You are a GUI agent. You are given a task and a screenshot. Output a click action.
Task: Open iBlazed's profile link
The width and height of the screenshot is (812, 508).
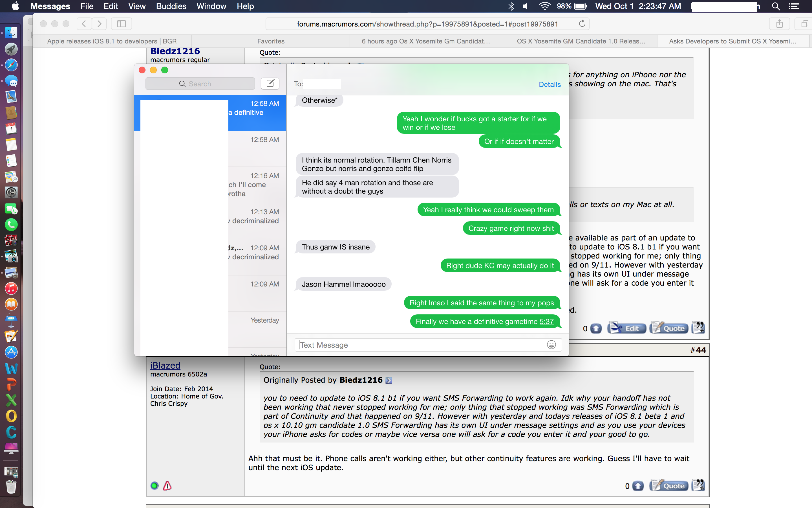tap(165, 365)
